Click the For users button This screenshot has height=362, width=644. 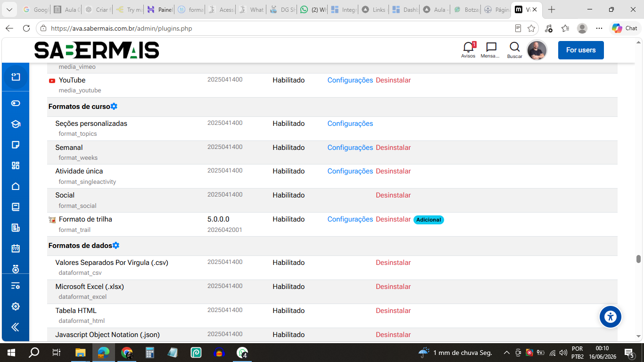pyautogui.click(x=581, y=50)
